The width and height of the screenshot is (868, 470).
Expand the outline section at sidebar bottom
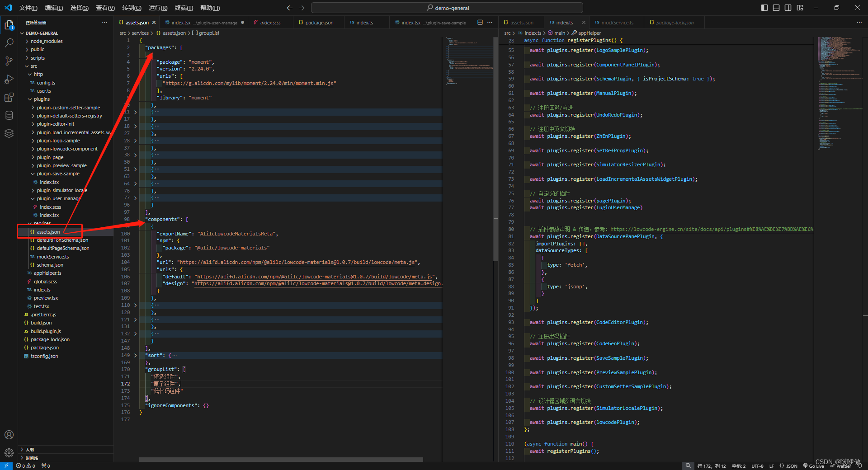[x=30, y=450]
